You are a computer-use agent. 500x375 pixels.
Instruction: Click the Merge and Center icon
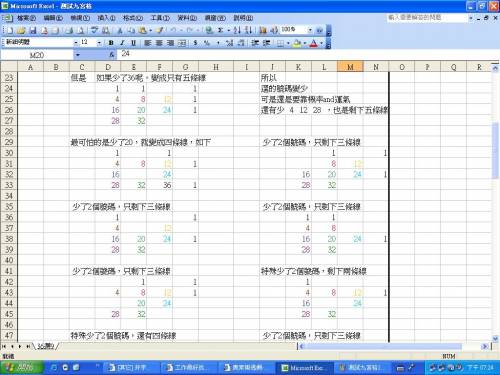pos(182,43)
